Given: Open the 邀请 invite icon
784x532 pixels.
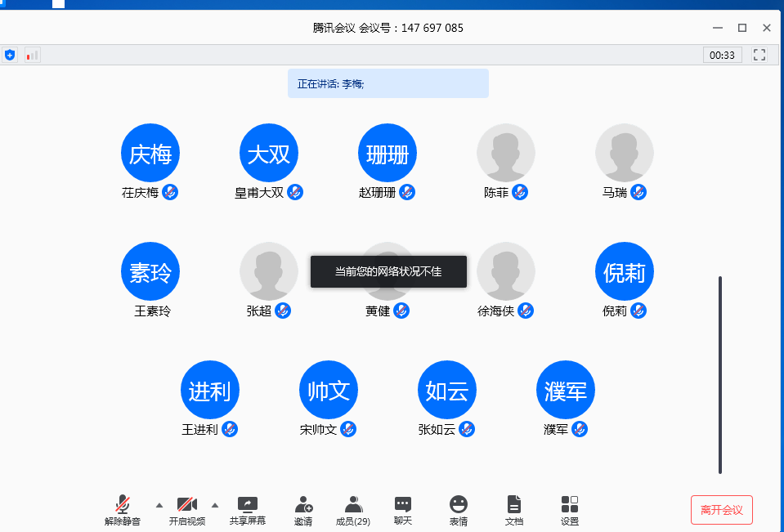Looking at the screenshot, I should point(303,510).
